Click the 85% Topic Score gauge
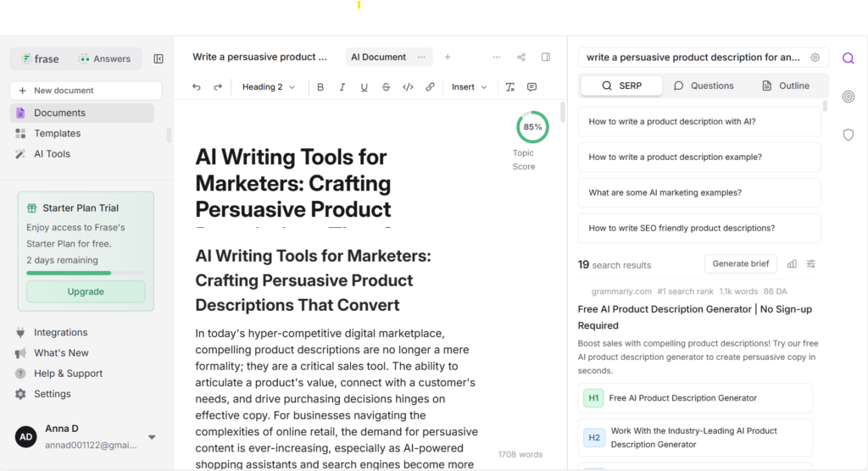The width and height of the screenshot is (868, 471). [x=532, y=127]
